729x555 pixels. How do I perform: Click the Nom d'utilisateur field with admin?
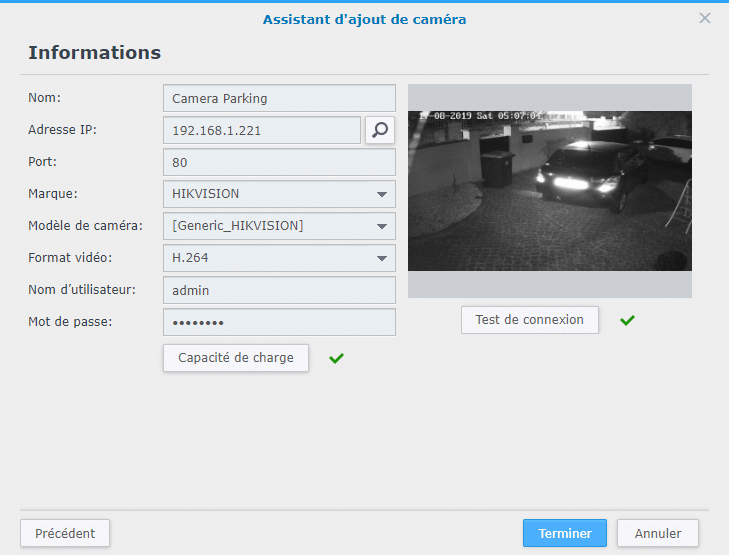pyautogui.click(x=279, y=290)
